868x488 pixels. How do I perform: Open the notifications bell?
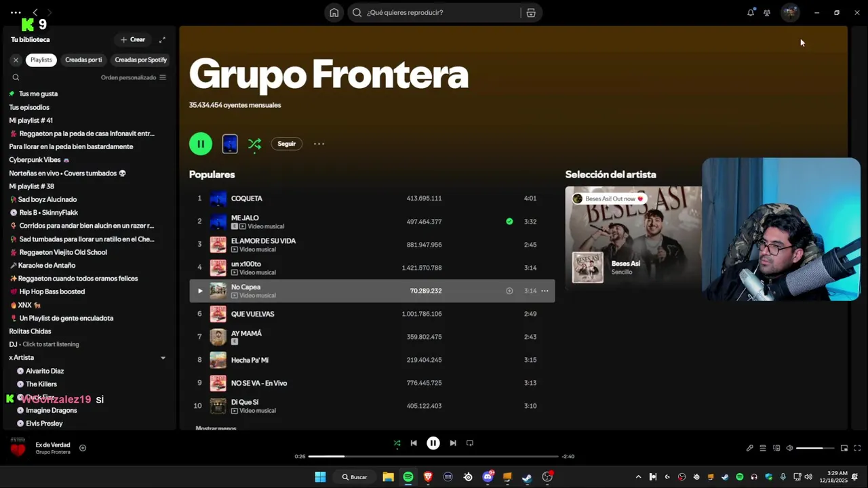(751, 12)
